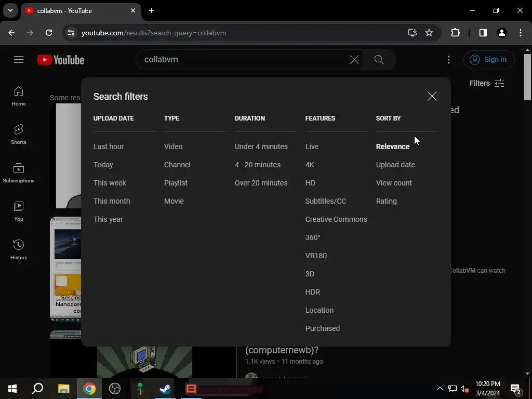Clear the search box with the X icon

(354, 60)
